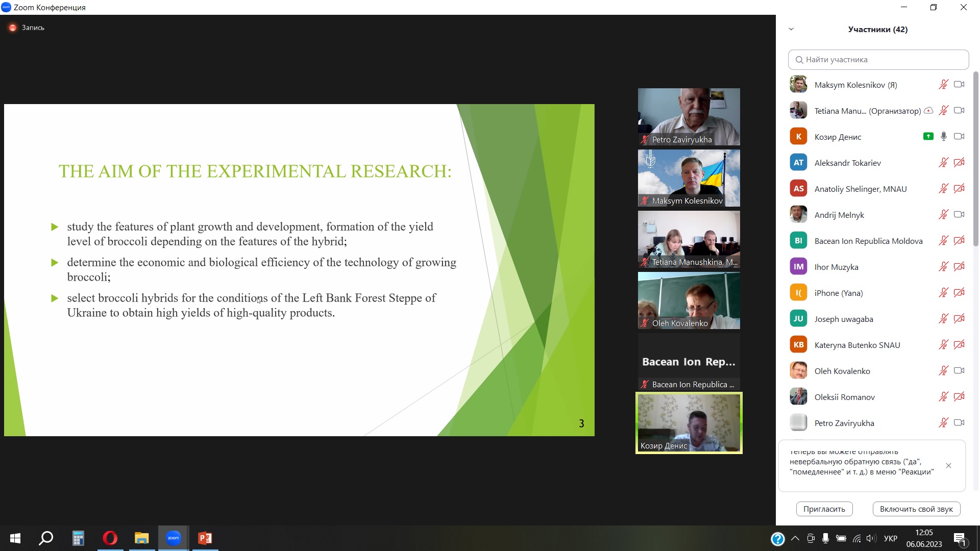Select Aleksandr Tokariev in participant list
This screenshot has width=980, height=551.
tap(847, 163)
